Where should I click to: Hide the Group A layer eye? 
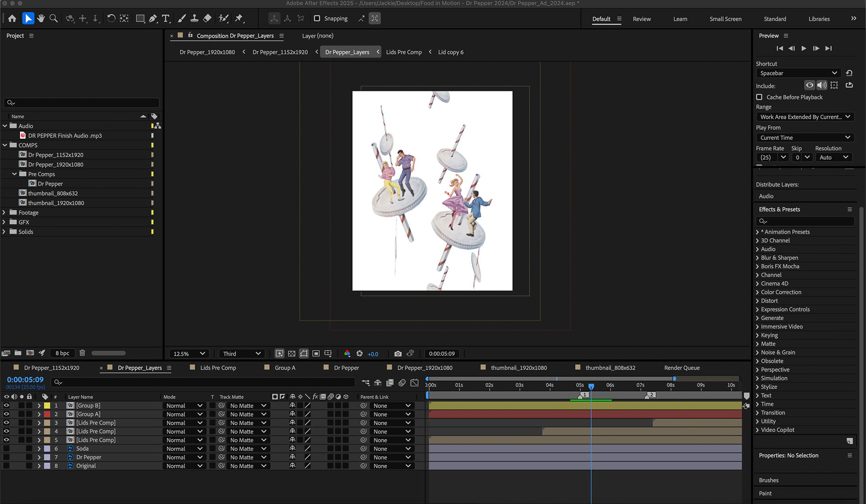(x=6, y=414)
